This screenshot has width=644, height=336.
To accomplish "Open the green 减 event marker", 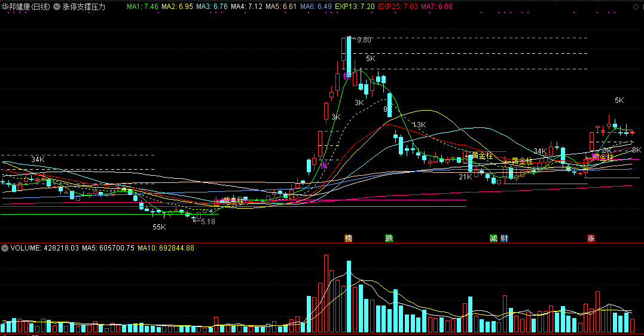I will [x=494, y=238].
